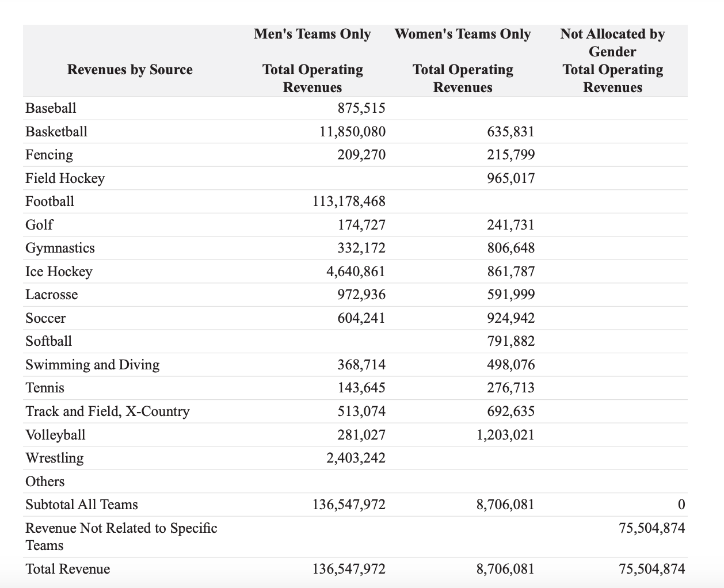Select women's Track value 692,635
The width and height of the screenshot is (724, 588).
coord(510,411)
